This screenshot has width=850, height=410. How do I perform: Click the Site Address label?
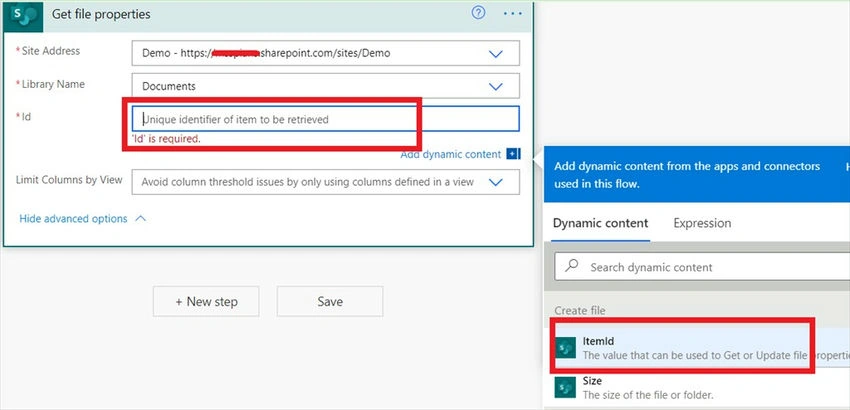pos(48,51)
